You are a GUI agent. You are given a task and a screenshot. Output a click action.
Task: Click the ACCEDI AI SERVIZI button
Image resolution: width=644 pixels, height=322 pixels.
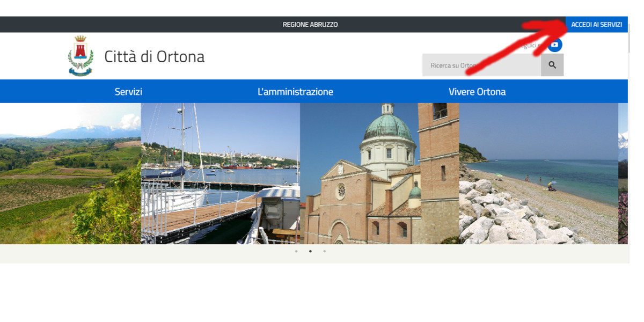596,25
